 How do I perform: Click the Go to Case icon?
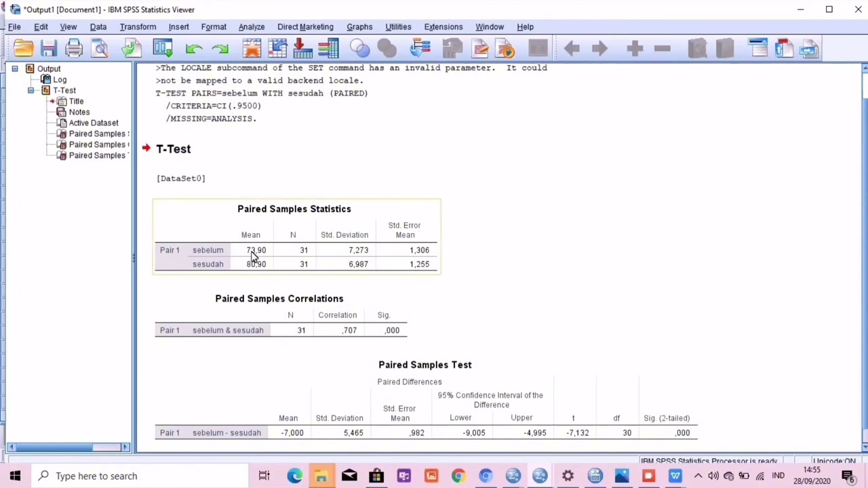[277, 48]
